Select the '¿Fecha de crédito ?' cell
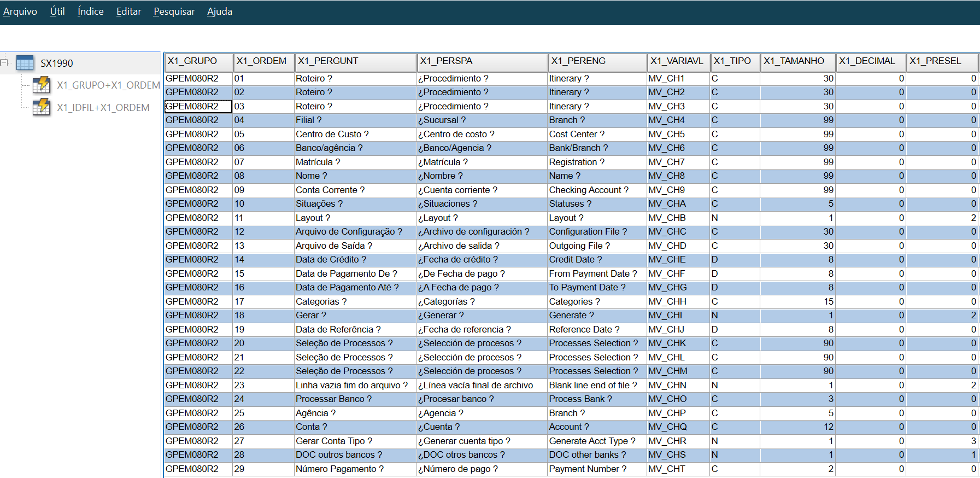Viewport: 980px width, 478px height. 482,260
